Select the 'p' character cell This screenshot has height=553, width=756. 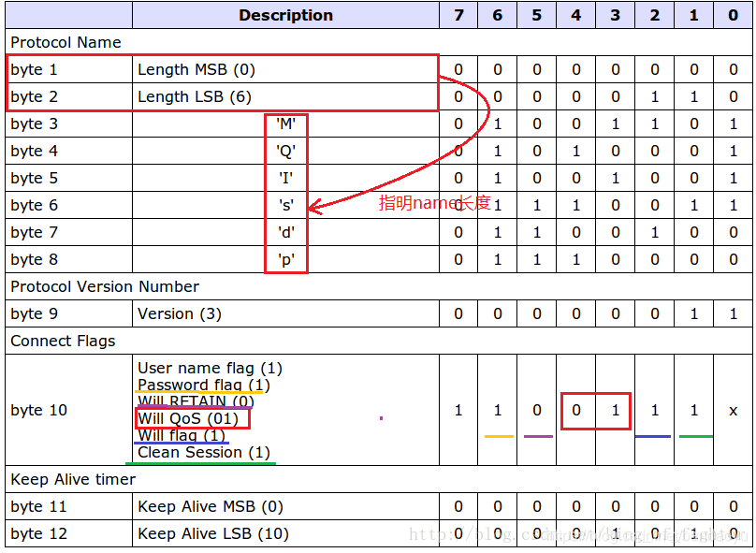click(286, 259)
